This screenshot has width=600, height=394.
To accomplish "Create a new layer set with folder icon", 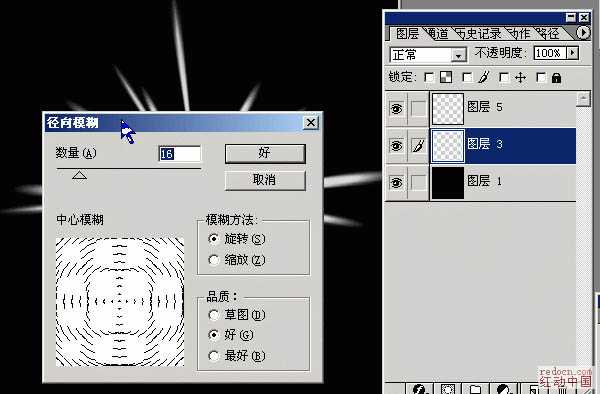I will point(475,389).
